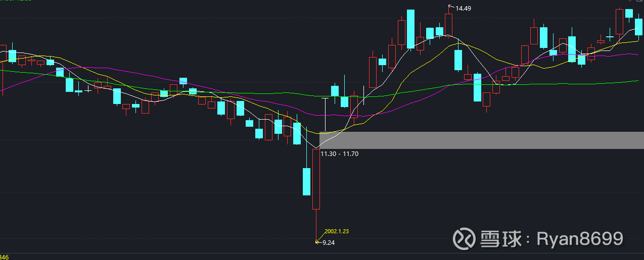Click the 346 value at the bottom-left
The height and width of the screenshot is (260, 644).
click(5, 257)
